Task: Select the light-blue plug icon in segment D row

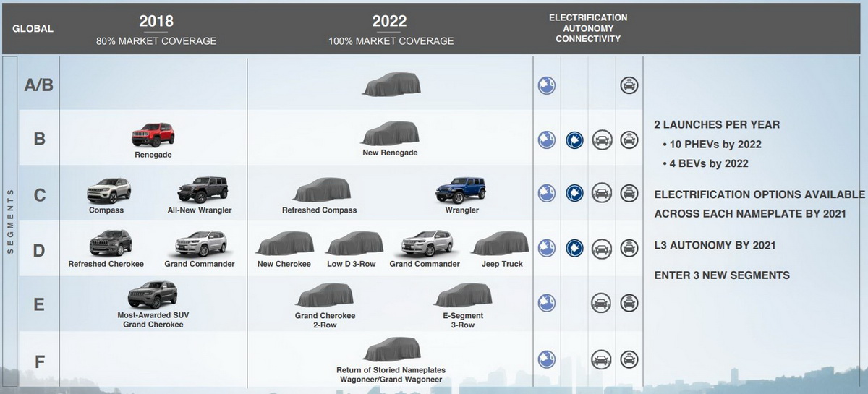Action: click(546, 248)
